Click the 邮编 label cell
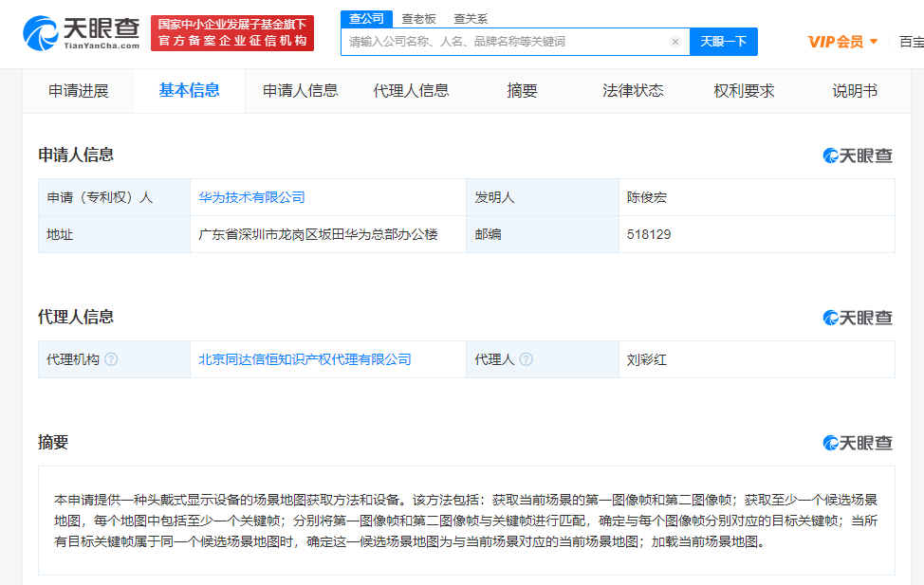Viewport: 924px width, 585px height. point(543,234)
